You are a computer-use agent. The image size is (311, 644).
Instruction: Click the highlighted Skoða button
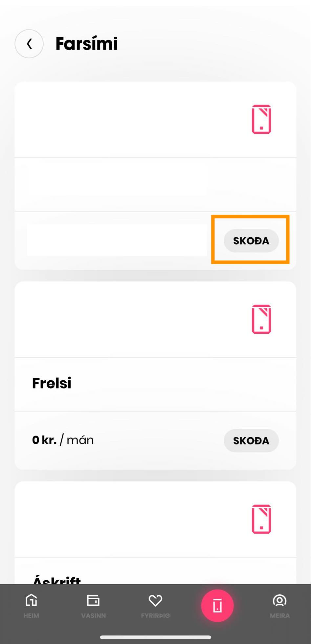[251, 241]
